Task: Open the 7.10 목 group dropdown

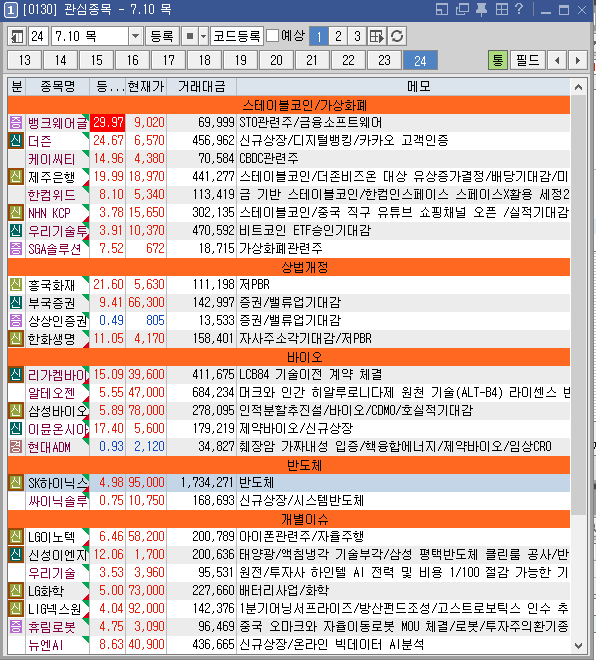Action: 135,36
